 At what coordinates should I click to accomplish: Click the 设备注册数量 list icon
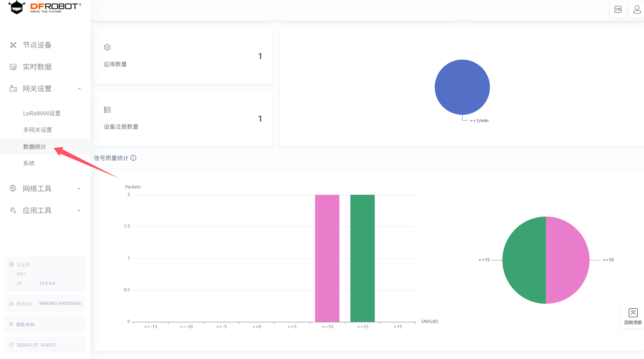click(x=107, y=110)
